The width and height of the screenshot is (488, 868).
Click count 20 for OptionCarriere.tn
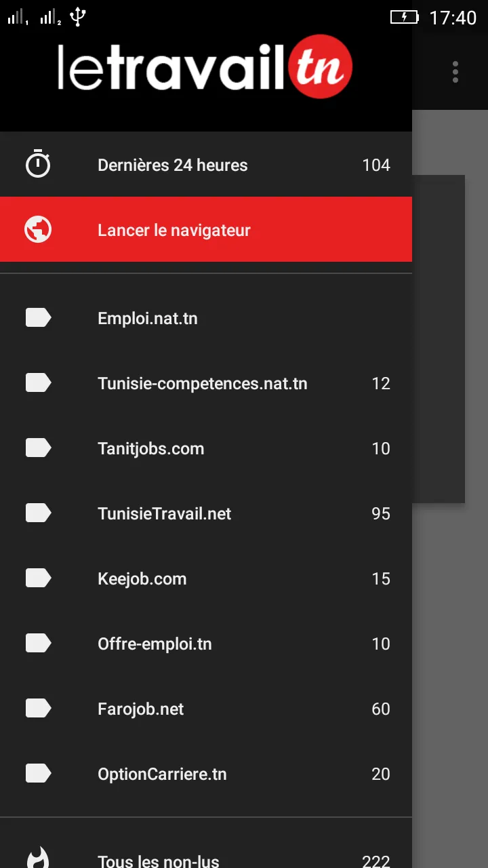[381, 774]
